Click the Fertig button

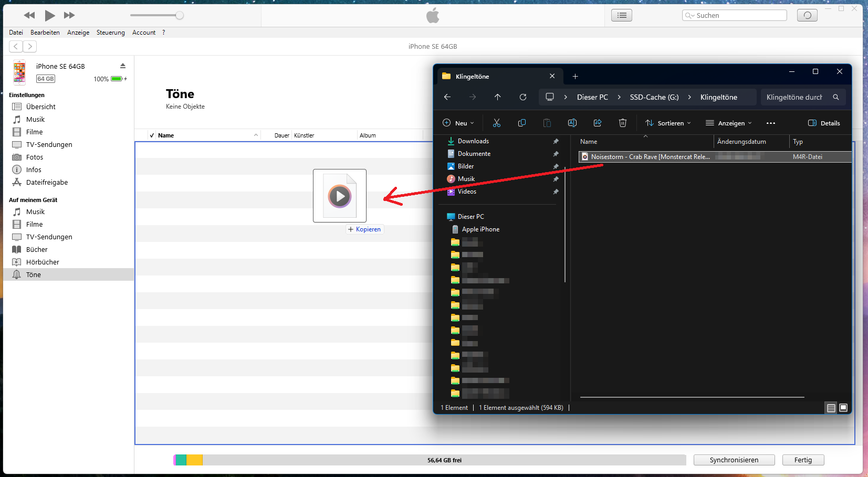pyautogui.click(x=802, y=460)
